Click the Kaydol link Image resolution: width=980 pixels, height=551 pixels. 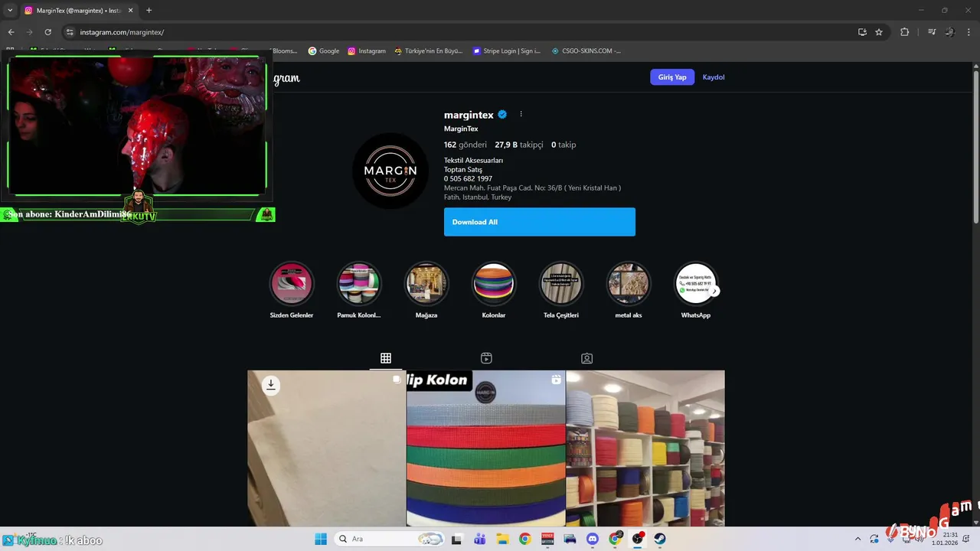click(x=714, y=77)
